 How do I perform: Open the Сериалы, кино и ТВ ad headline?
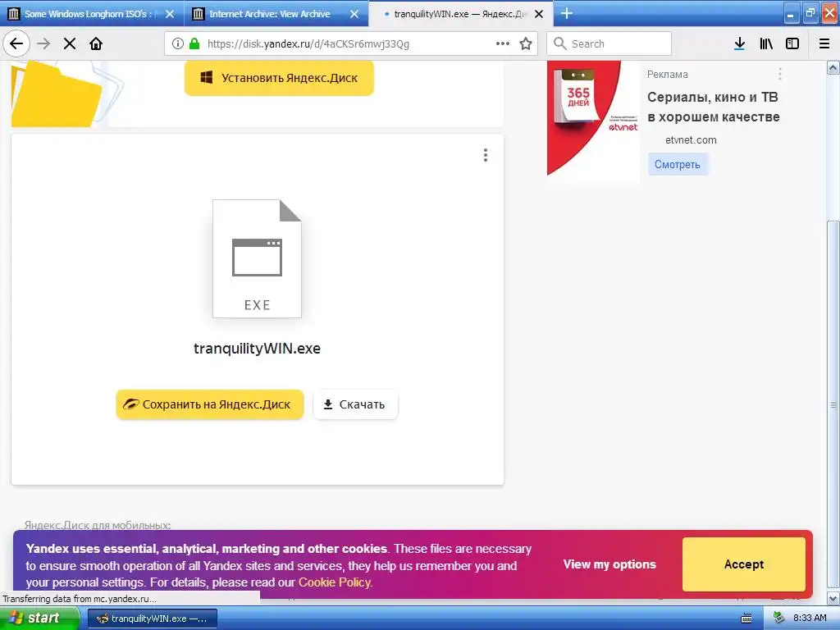coord(713,107)
